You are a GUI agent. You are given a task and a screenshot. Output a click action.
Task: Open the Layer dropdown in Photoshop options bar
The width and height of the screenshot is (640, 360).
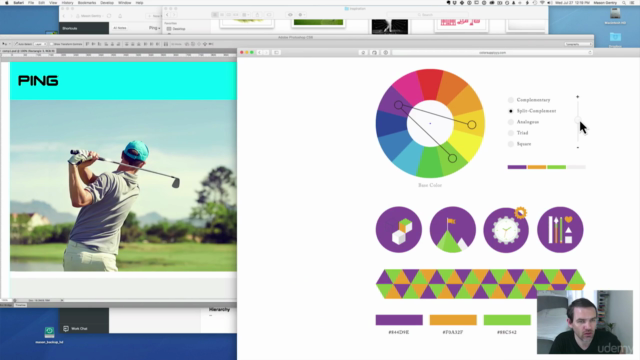(40, 44)
